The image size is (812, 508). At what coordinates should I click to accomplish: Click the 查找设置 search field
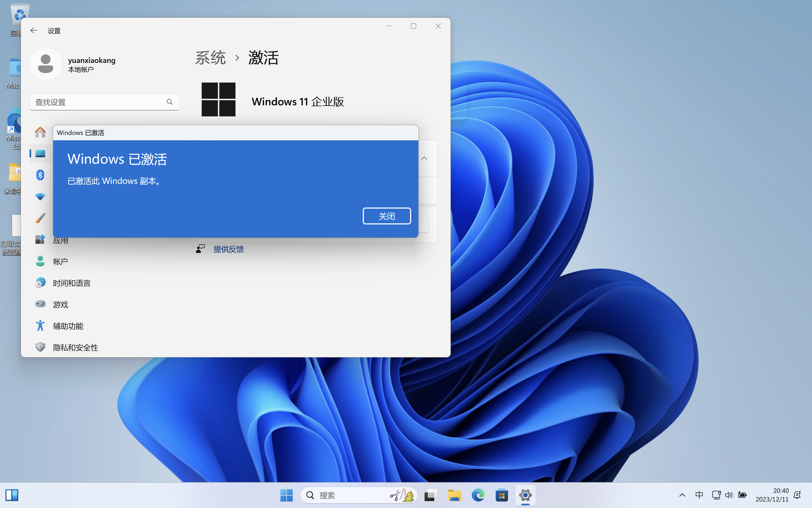(x=104, y=102)
